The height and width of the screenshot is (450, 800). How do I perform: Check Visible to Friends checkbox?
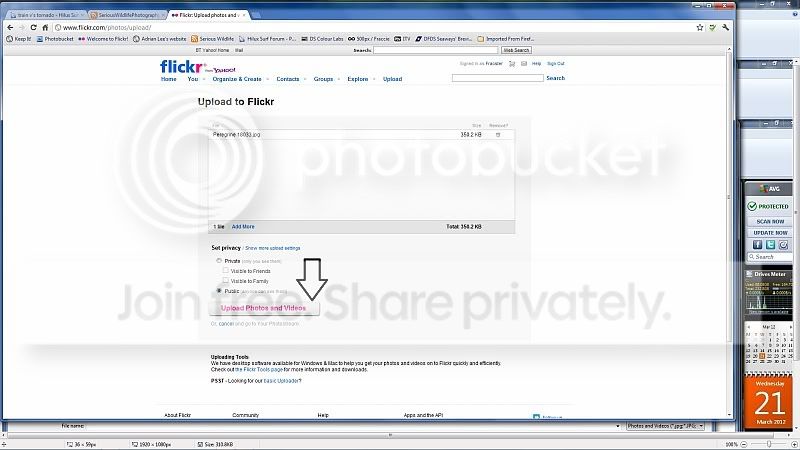click(x=226, y=270)
